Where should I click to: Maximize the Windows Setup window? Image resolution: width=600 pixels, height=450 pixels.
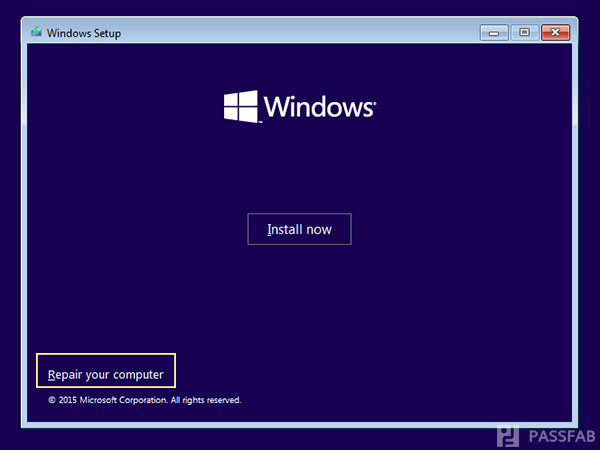coord(523,32)
